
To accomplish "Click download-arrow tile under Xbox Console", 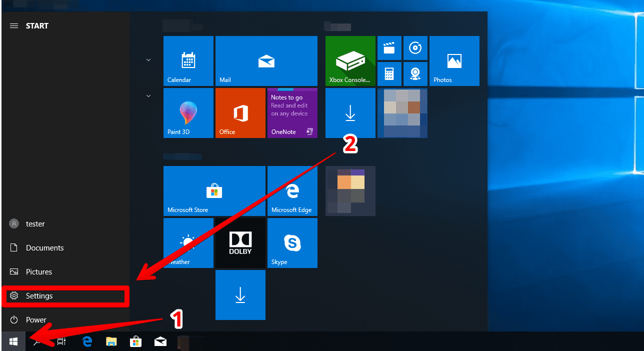I will (350, 113).
